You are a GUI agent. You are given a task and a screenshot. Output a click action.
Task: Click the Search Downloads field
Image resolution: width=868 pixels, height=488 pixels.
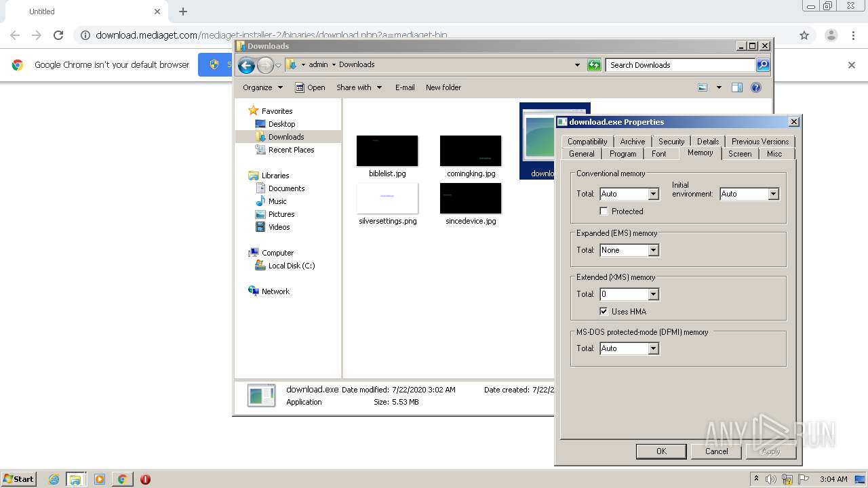[x=680, y=65]
